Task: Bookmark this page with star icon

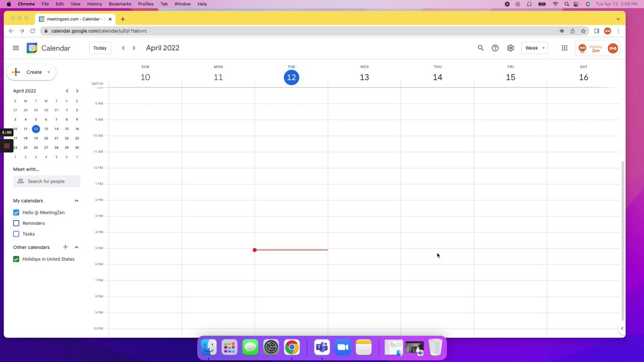Action: 583,31
